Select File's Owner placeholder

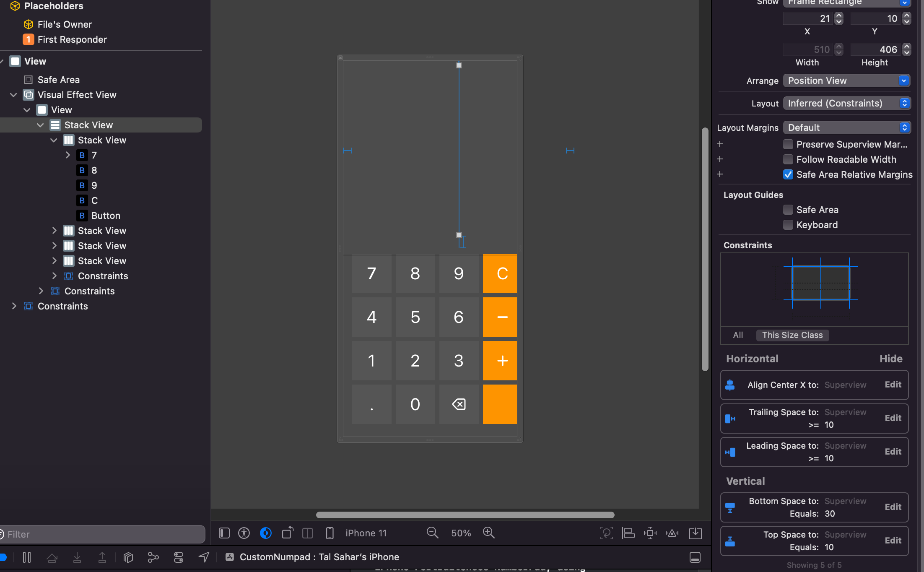click(65, 24)
